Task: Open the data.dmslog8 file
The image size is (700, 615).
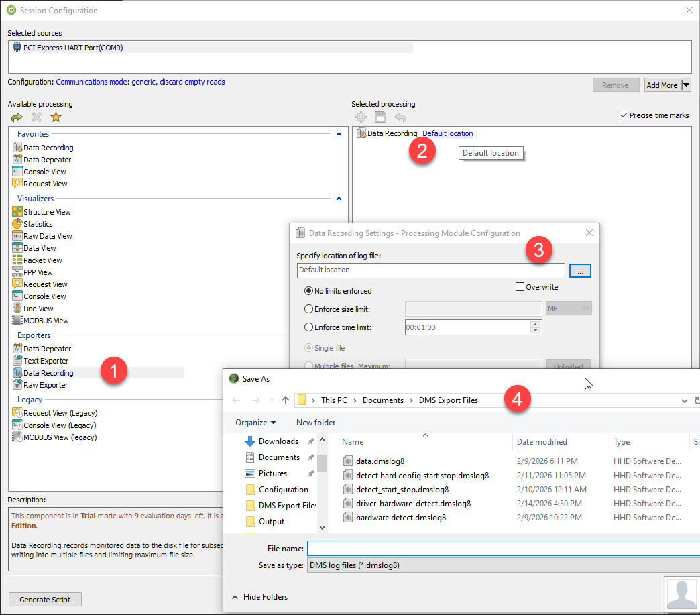Action: 380,461
